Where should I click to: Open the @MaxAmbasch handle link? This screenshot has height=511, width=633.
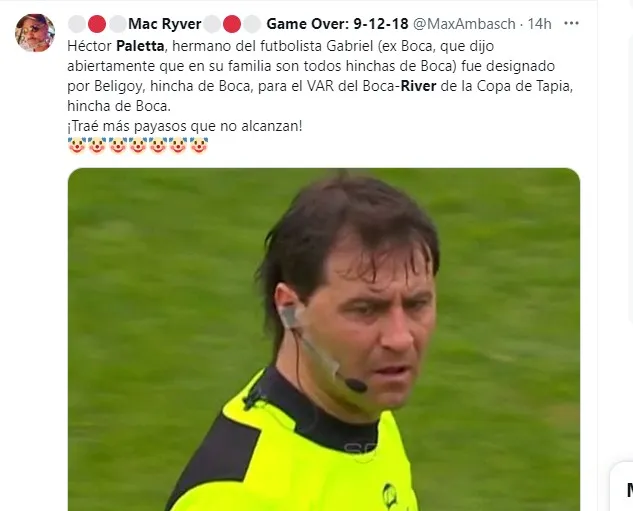pyautogui.click(x=464, y=24)
